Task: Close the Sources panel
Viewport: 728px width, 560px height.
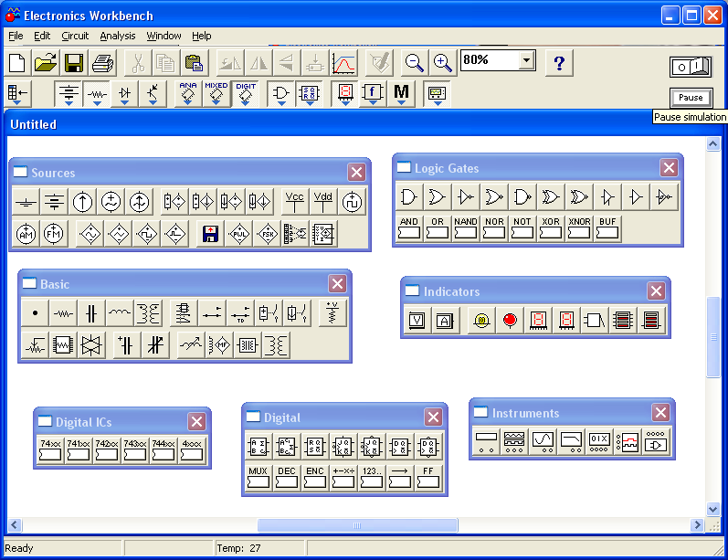Action: point(356,173)
